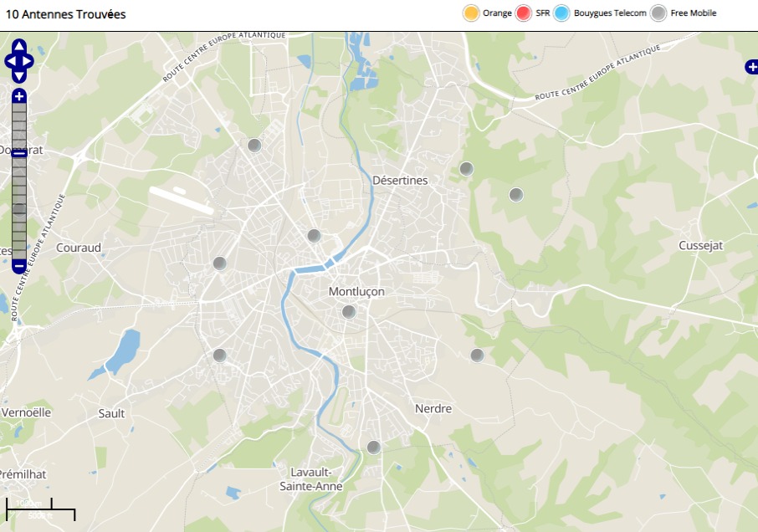Select antenna marker right of Couraud
Viewport: 758px width, 532px height.
tap(219, 263)
